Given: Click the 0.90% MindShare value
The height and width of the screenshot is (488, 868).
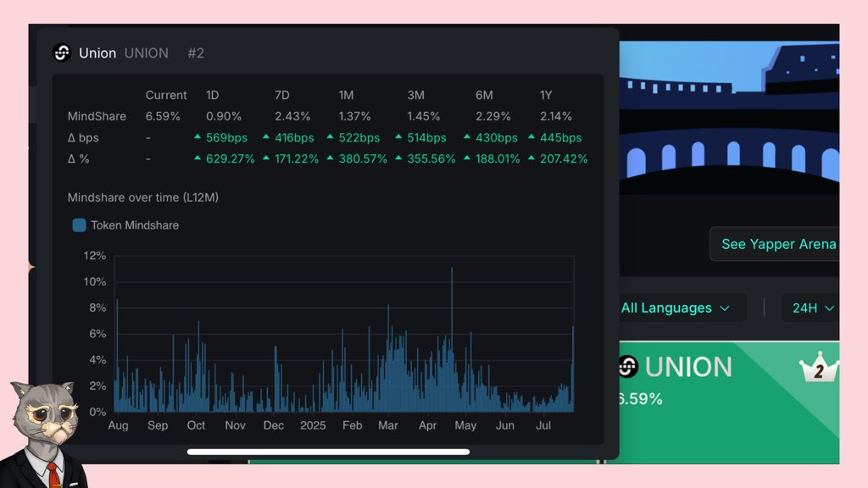Looking at the screenshot, I should click(224, 116).
